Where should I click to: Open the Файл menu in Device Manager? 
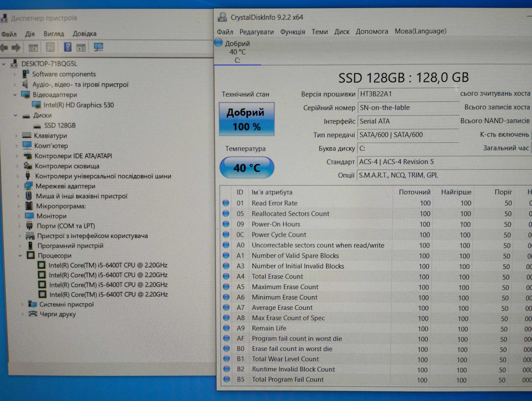(x=9, y=34)
